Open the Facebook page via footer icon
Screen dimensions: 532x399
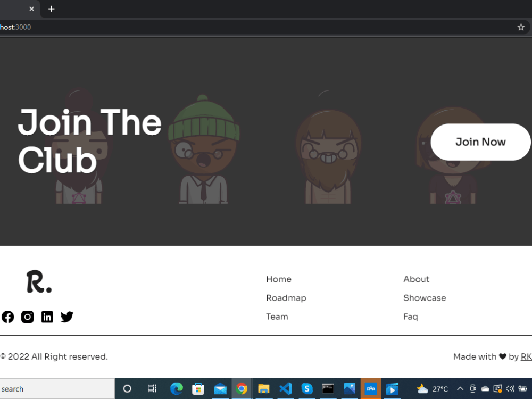7,317
